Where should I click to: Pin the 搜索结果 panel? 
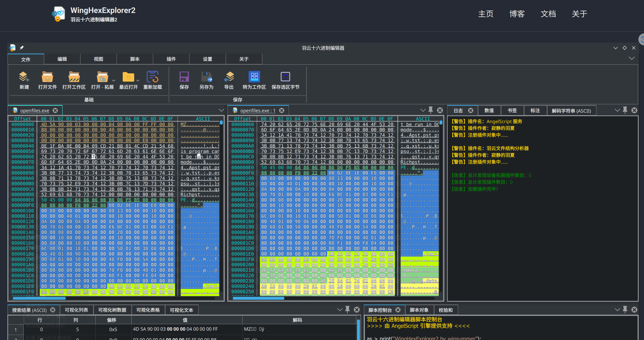(x=348, y=309)
